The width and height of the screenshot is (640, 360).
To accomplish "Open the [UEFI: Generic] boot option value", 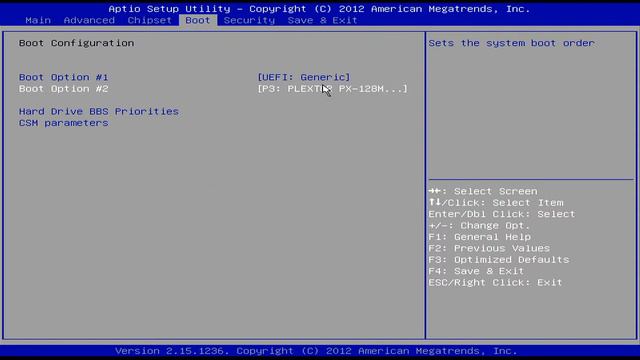I will pos(304,77).
